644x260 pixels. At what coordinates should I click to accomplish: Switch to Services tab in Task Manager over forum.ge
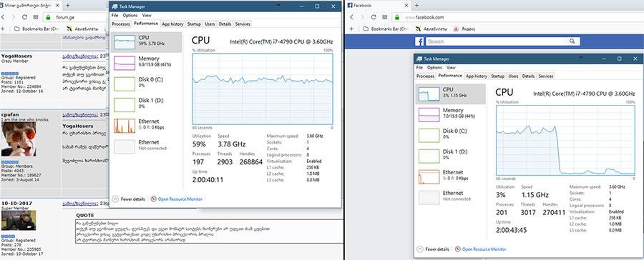(x=243, y=24)
